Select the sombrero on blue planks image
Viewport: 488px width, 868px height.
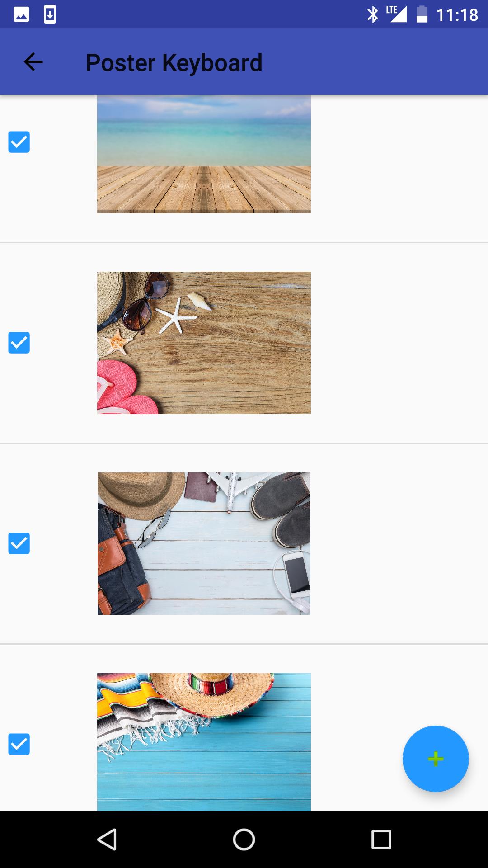click(204, 742)
